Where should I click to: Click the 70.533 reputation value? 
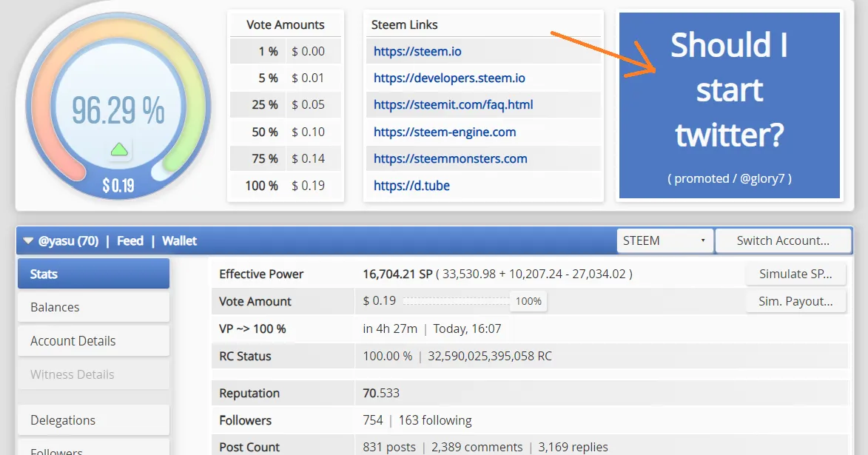(x=381, y=393)
